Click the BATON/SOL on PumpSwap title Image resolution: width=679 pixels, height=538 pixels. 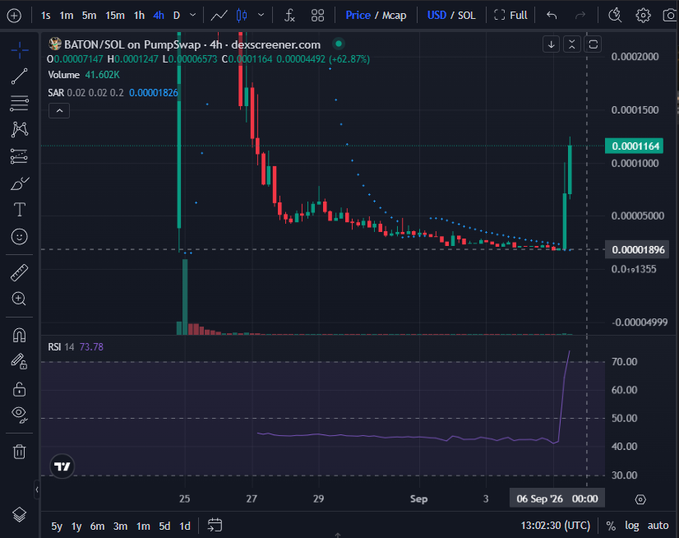pyautogui.click(x=133, y=45)
